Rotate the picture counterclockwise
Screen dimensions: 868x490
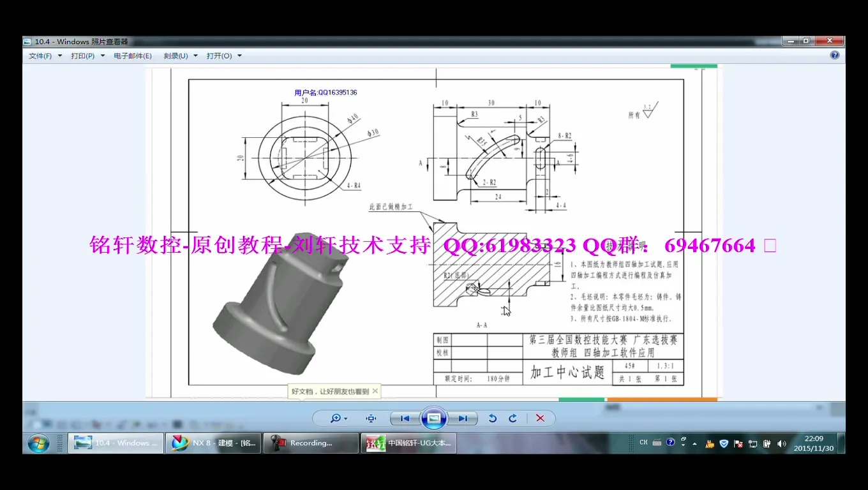tap(492, 418)
